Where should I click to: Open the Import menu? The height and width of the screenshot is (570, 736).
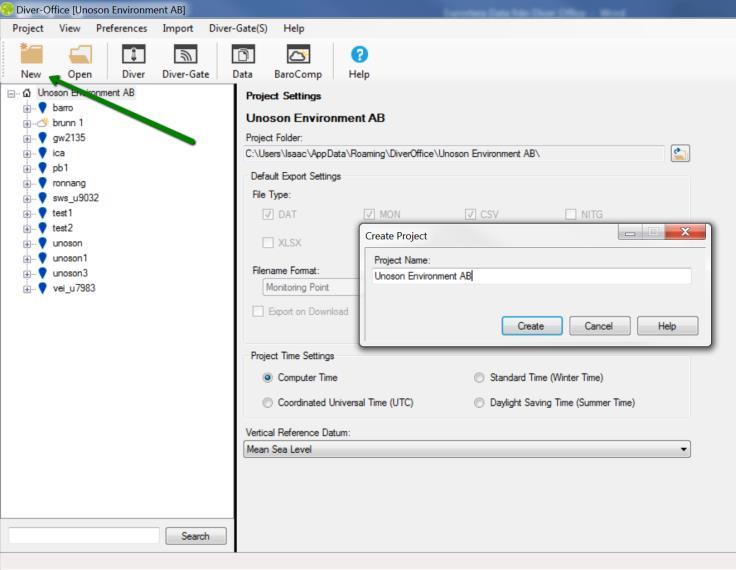[178, 29]
